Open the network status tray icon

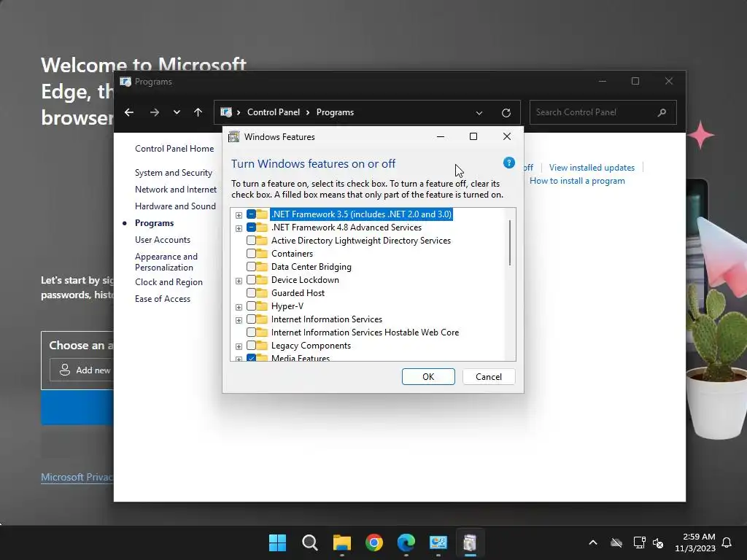pyautogui.click(x=639, y=542)
